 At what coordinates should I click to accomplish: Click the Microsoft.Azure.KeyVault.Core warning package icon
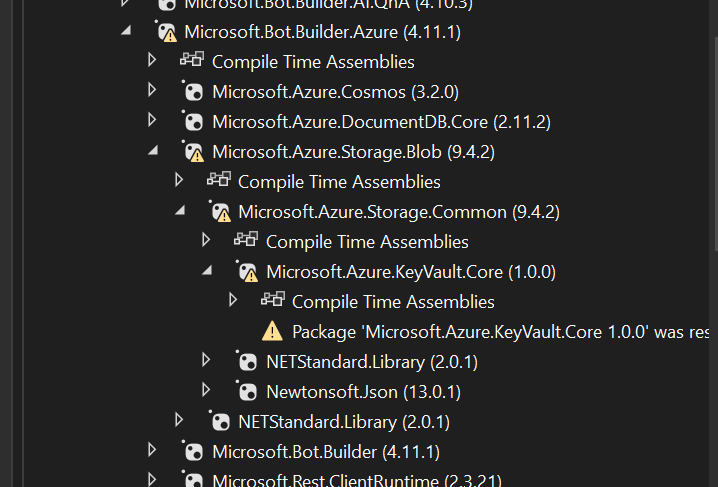(x=246, y=272)
